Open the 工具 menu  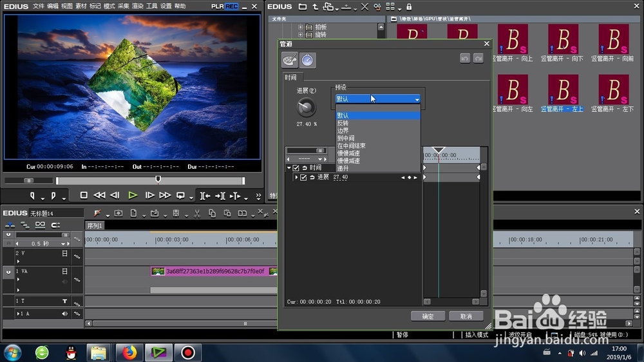coord(151,6)
